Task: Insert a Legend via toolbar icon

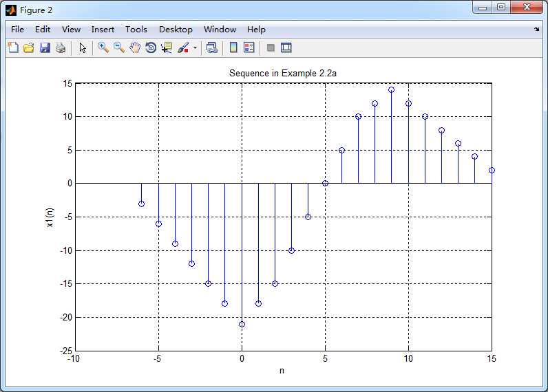Action: (249, 47)
